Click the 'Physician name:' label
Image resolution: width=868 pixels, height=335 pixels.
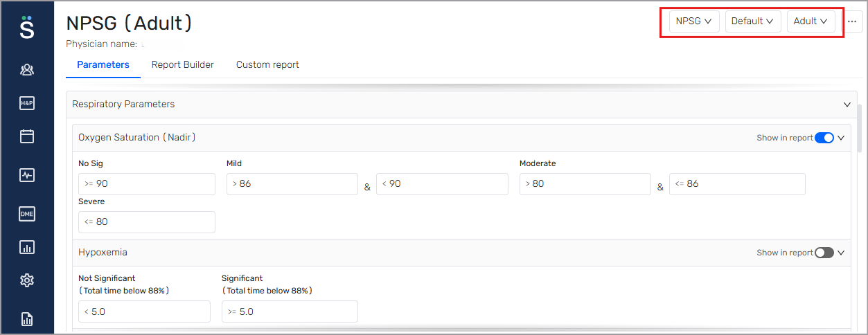click(x=101, y=44)
